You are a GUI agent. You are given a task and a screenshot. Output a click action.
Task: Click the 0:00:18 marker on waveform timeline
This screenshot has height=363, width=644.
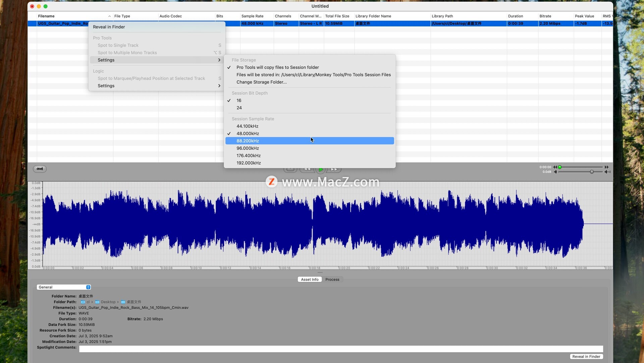pos(315,268)
